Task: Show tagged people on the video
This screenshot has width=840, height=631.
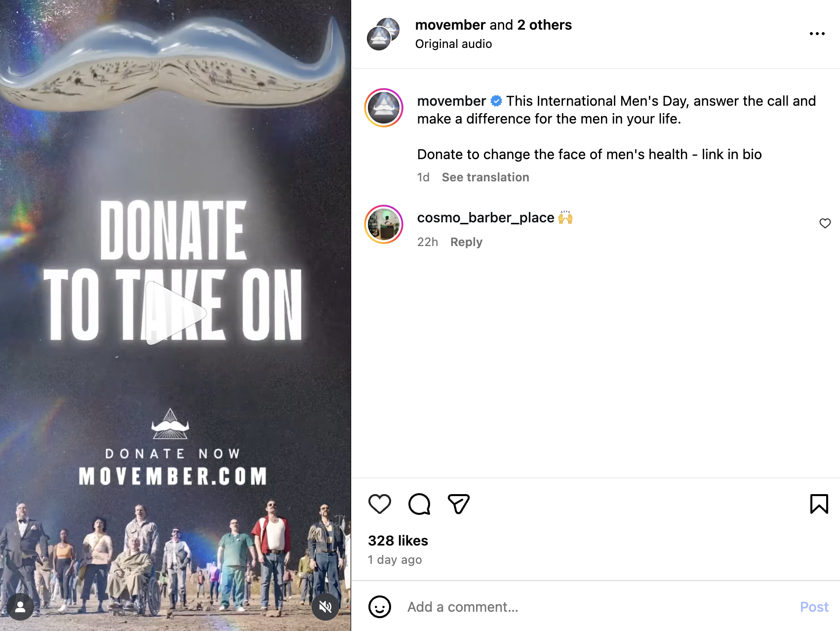Action: 20,607
